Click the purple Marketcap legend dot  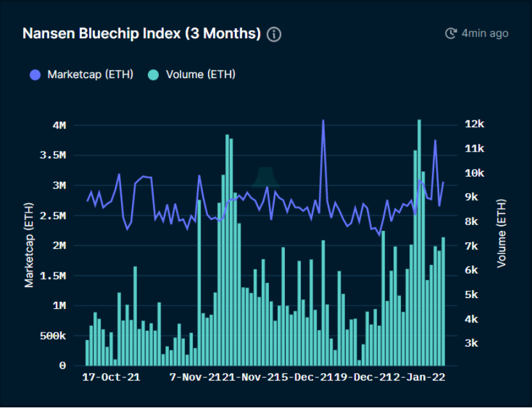pyautogui.click(x=35, y=75)
